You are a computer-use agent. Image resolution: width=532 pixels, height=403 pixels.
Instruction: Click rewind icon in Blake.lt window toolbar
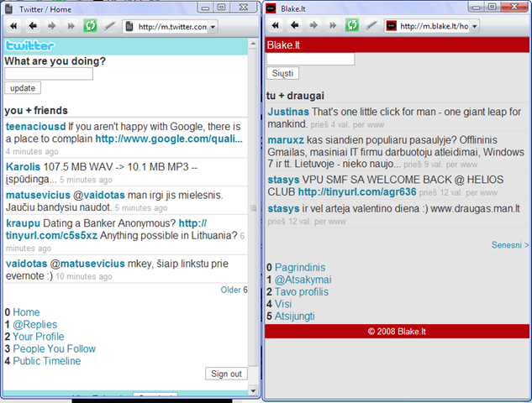point(276,25)
